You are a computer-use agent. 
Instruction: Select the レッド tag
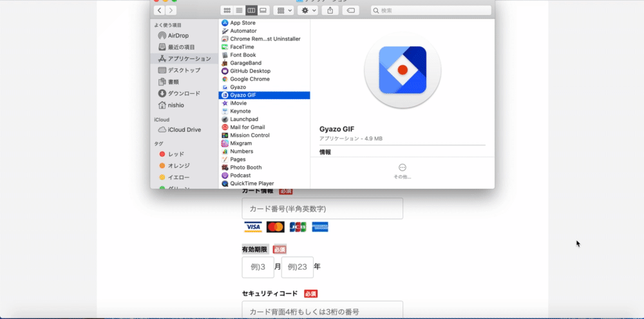(184, 154)
